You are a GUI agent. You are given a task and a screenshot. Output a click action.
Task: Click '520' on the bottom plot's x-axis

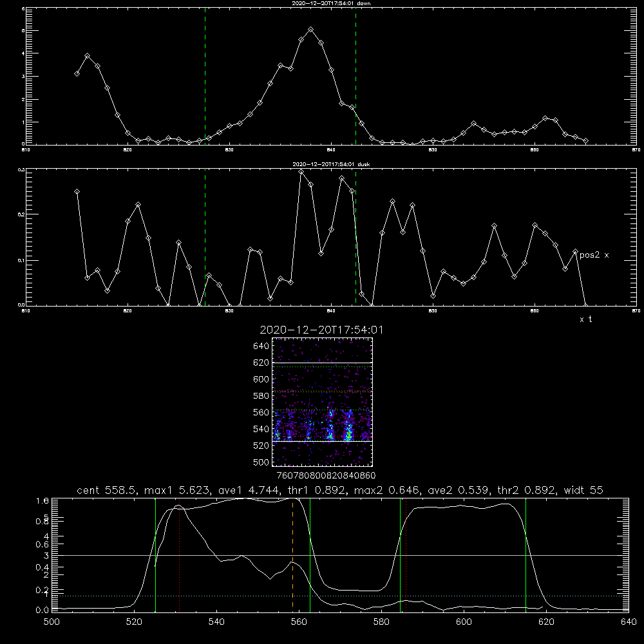pos(134,622)
